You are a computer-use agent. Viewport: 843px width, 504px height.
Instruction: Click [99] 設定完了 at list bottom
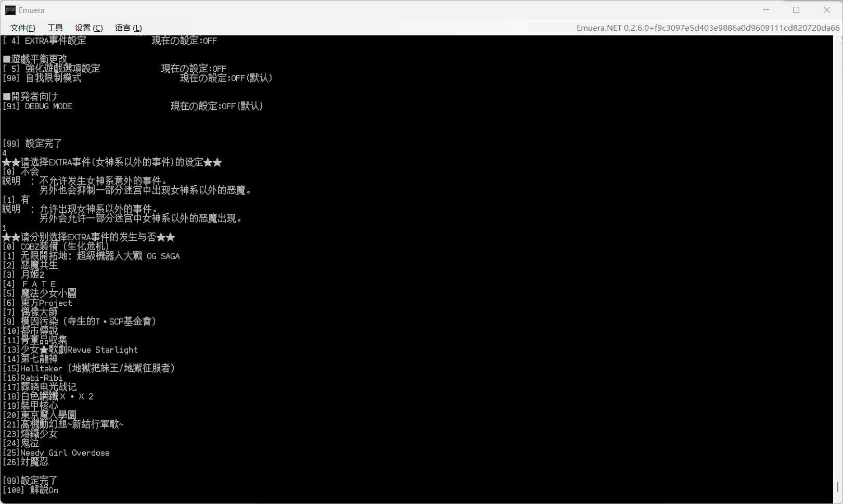[30, 481]
